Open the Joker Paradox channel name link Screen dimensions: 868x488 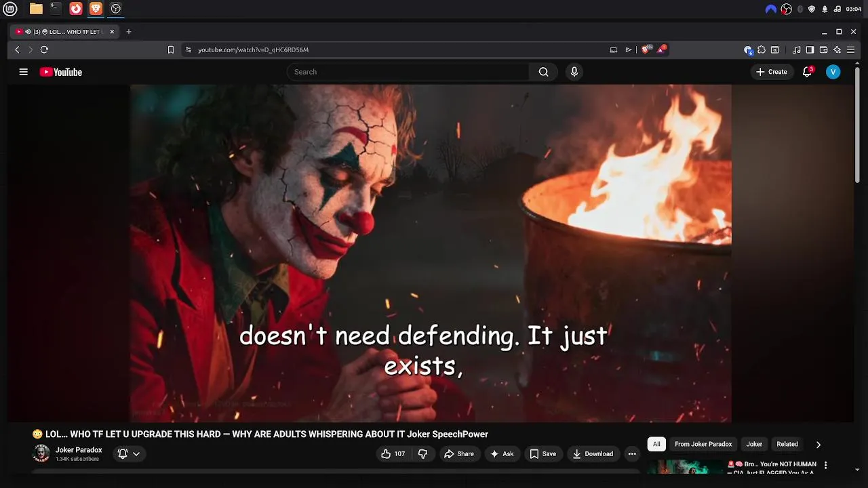[79, 450]
